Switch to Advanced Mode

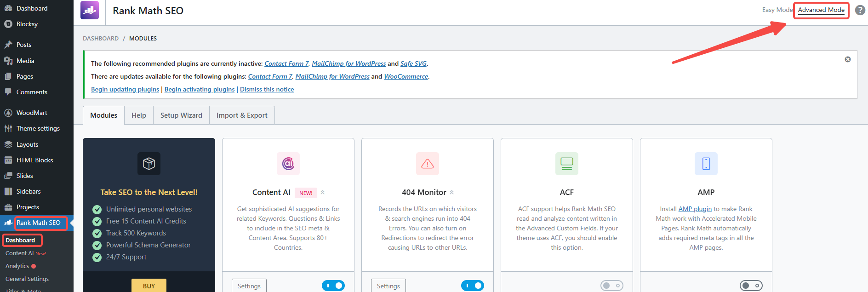(x=821, y=10)
